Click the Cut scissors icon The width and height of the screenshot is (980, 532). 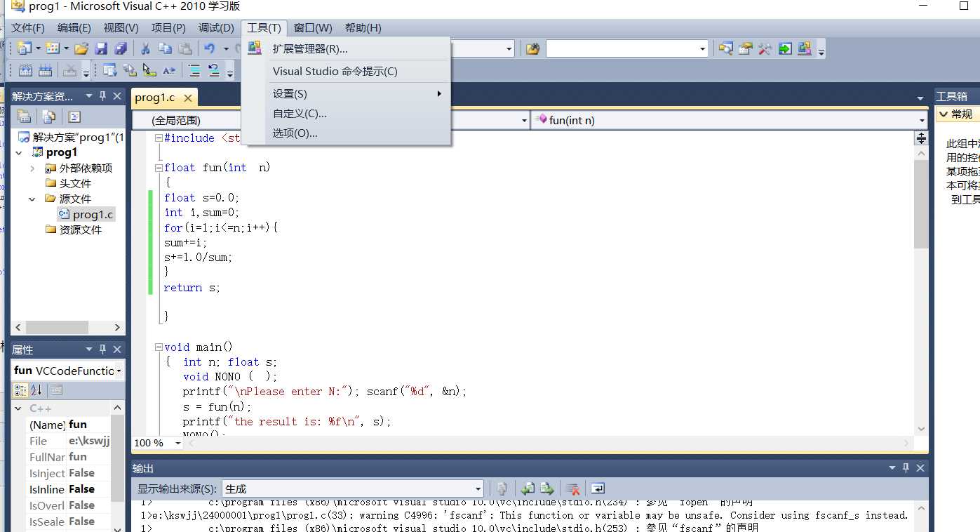[145, 48]
